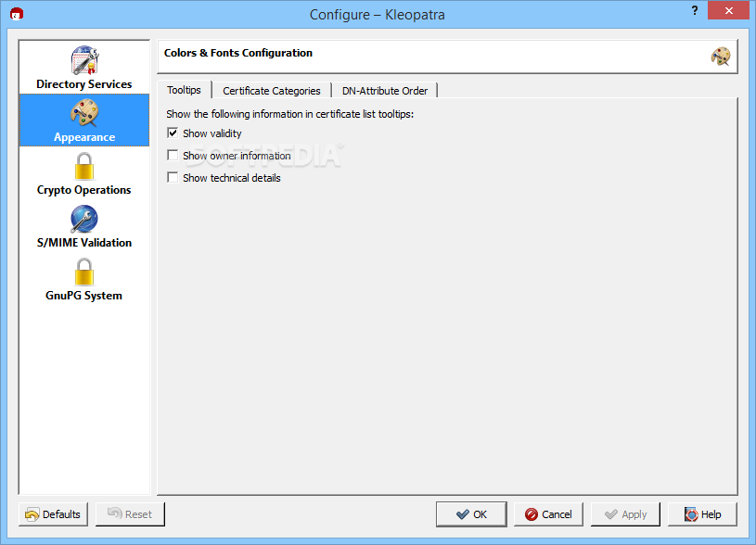Click the Show validity label text
756x545 pixels.
click(212, 133)
